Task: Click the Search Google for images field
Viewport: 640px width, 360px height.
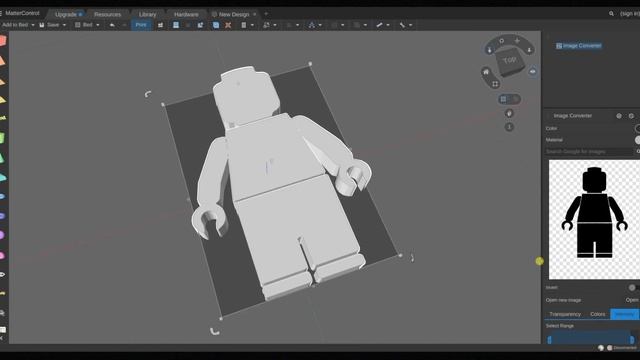Action: pyautogui.click(x=589, y=151)
